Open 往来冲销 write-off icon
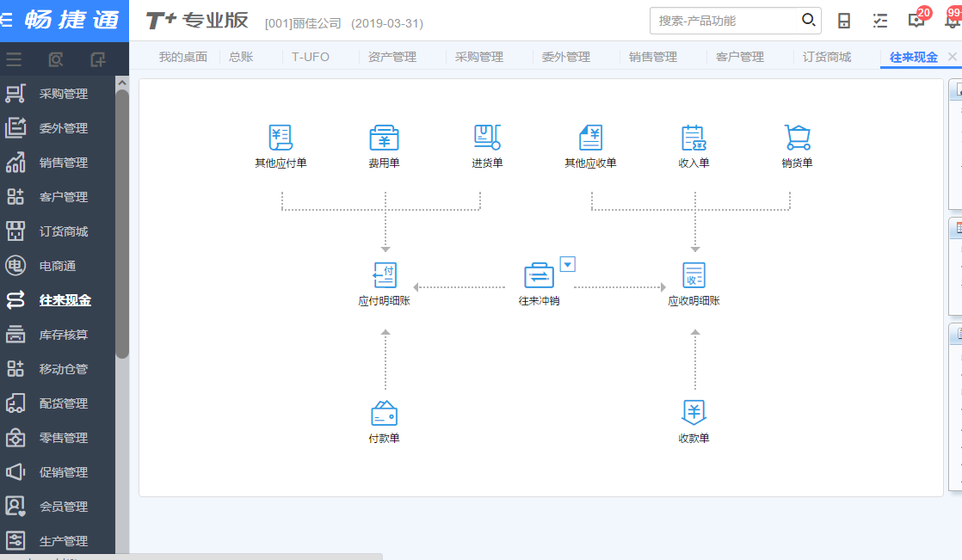Viewport: 962px width, 560px height. [540, 275]
